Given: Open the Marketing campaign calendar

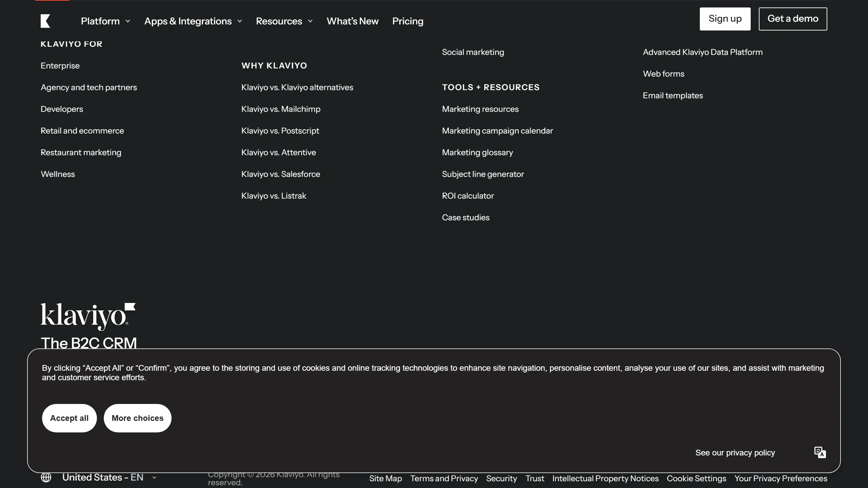Looking at the screenshot, I should coord(497,130).
